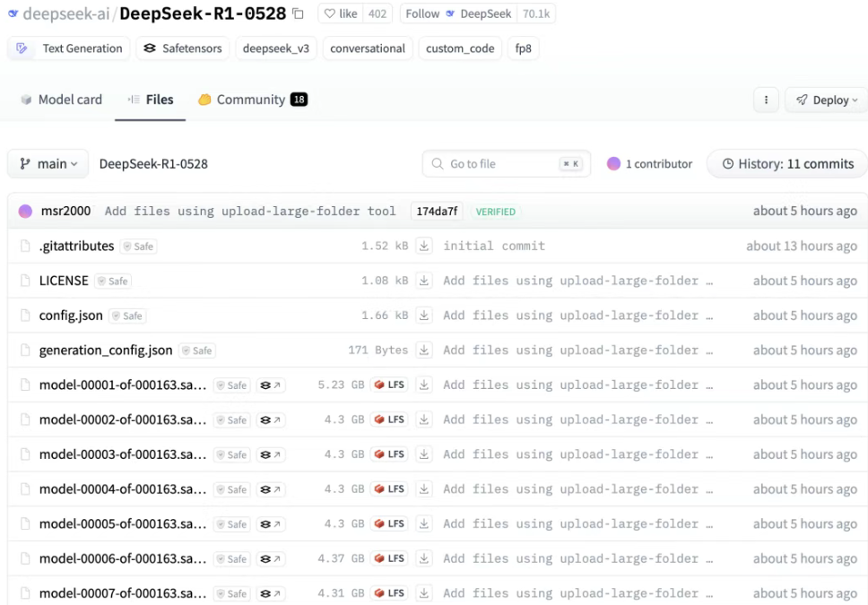
Task: Open model-00002-of-000163 safetensors file
Action: tap(122, 419)
